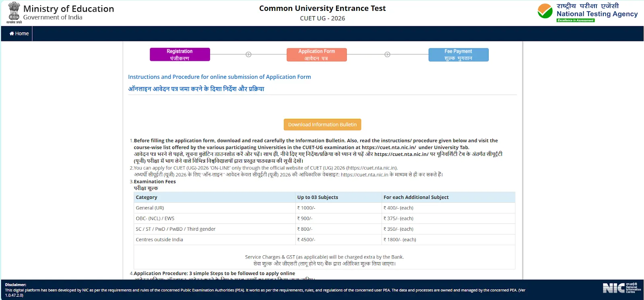
Task: Open the Home menu item
Action: pos(19,33)
